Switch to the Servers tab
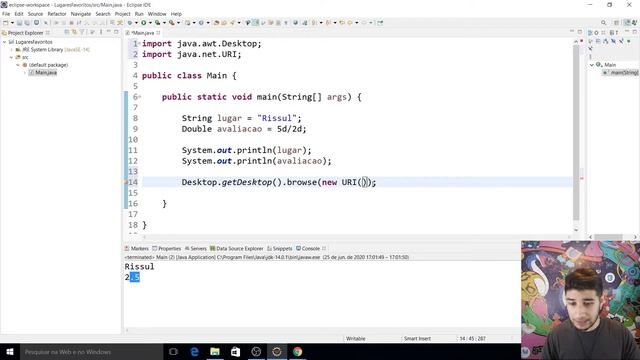 point(196,248)
